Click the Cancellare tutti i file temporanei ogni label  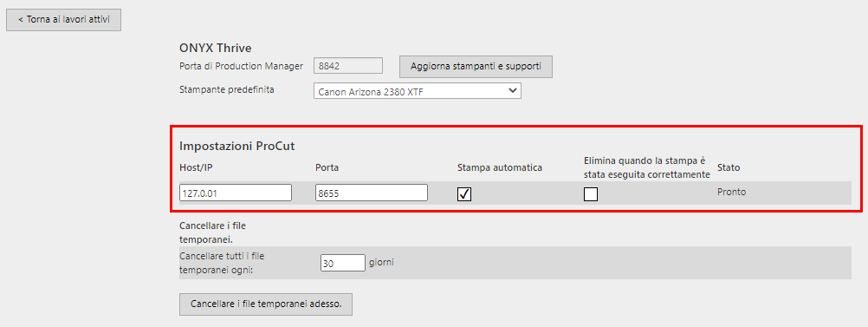click(222, 263)
